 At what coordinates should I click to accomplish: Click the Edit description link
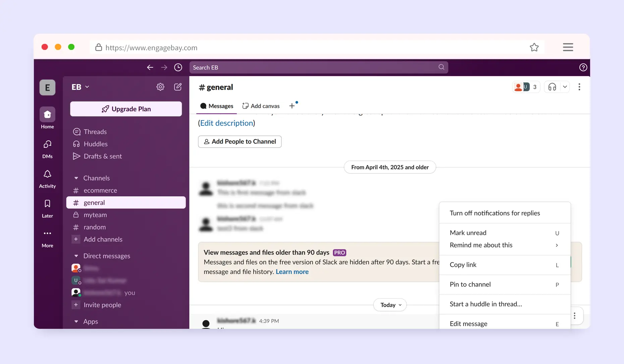(226, 123)
